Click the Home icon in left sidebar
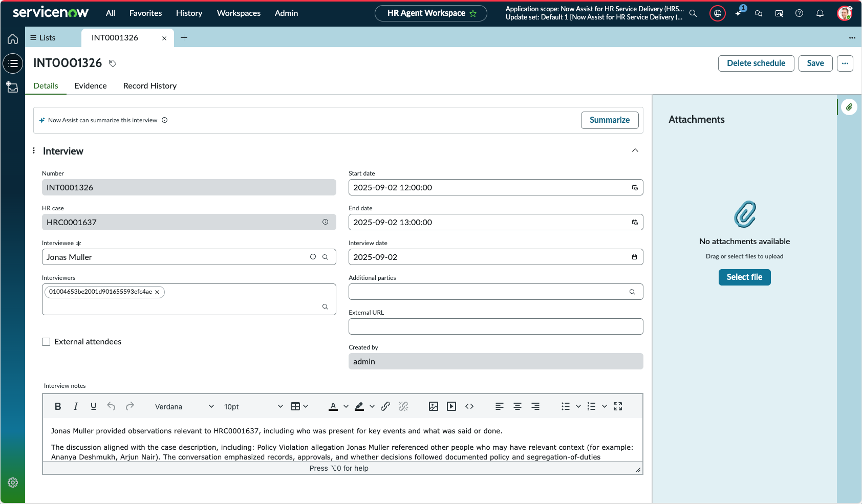The height and width of the screenshot is (504, 862). pyautogui.click(x=13, y=39)
